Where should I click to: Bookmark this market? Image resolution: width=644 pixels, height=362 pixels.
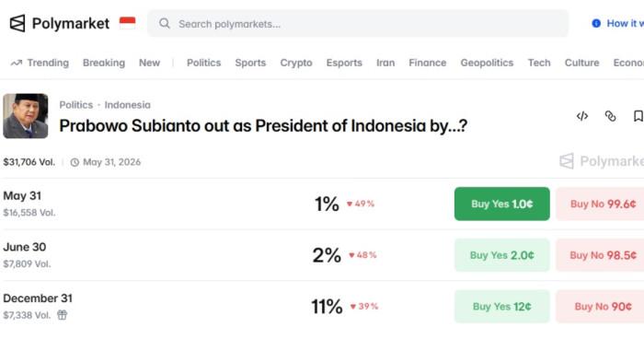638,116
